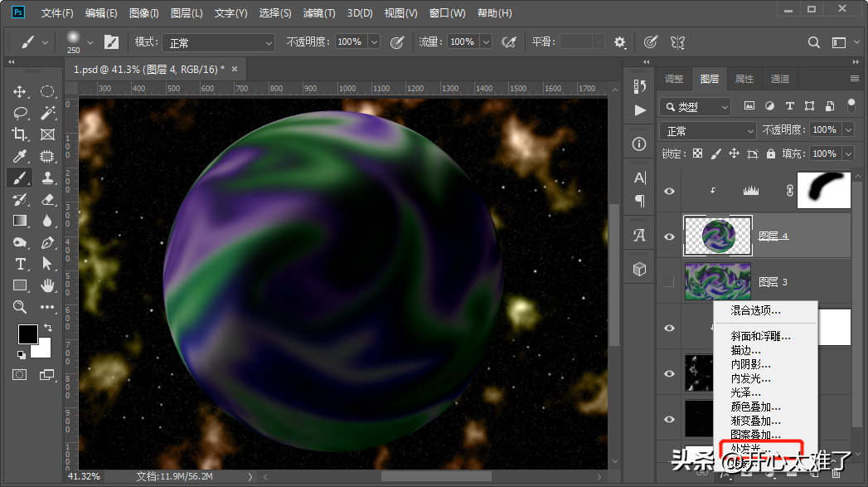The image size is (868, 487).
Task: Select the Clone Stamp tool
Action: pyautogui.click(x=47, y=178)
